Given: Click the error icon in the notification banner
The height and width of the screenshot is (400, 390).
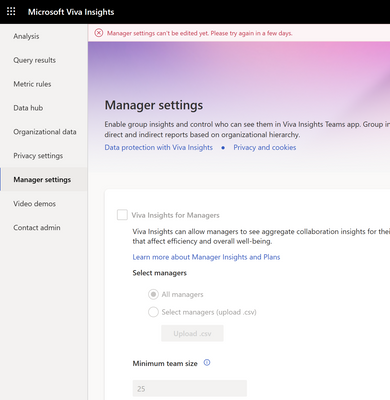Looking at the screenshot, I should (99, 33).
